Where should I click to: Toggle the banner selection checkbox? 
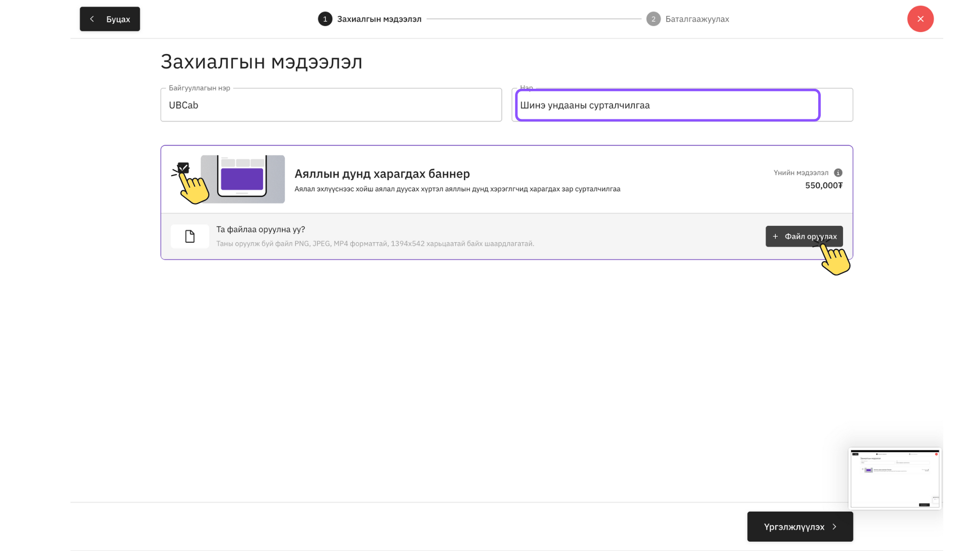[x=183, y=168]
